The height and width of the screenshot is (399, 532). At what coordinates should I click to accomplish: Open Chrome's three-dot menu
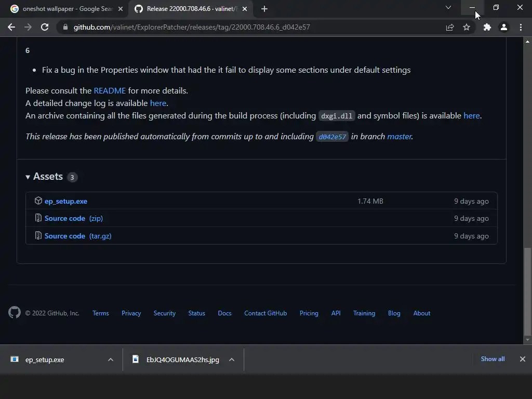521,27
